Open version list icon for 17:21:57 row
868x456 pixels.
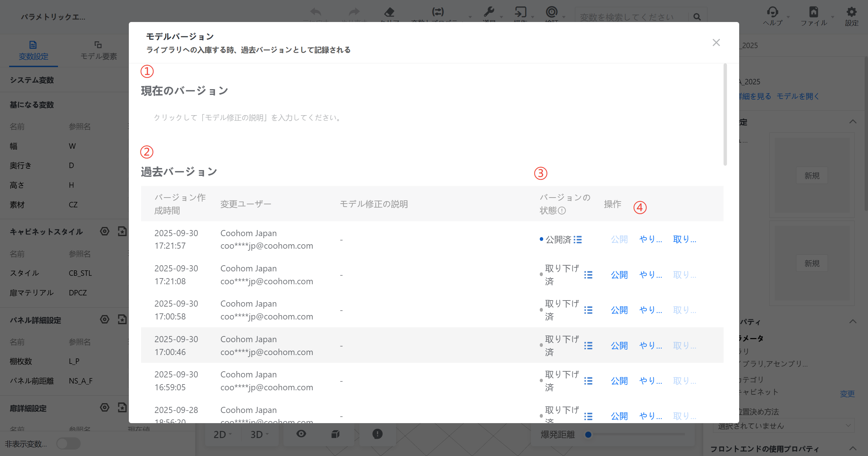pyautogui.click(x=578, y=240)
